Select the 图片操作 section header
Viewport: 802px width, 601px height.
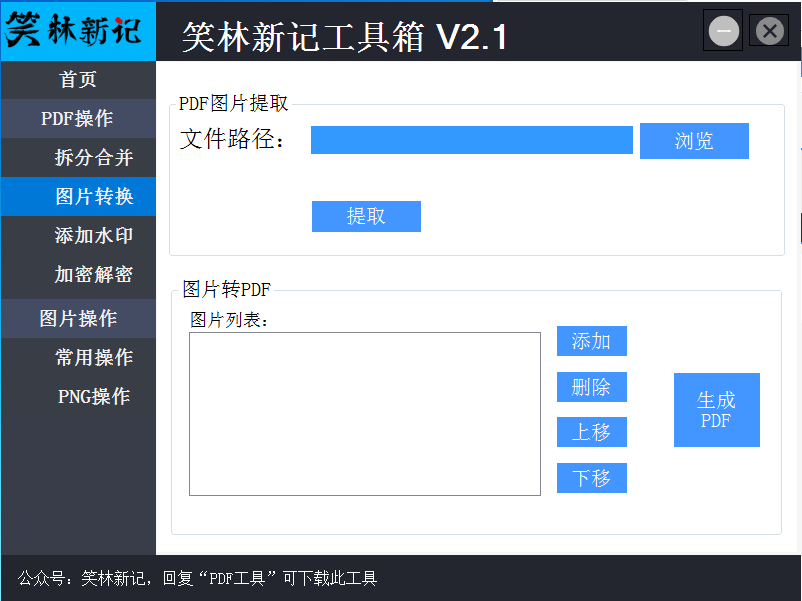tap(78, 318)
